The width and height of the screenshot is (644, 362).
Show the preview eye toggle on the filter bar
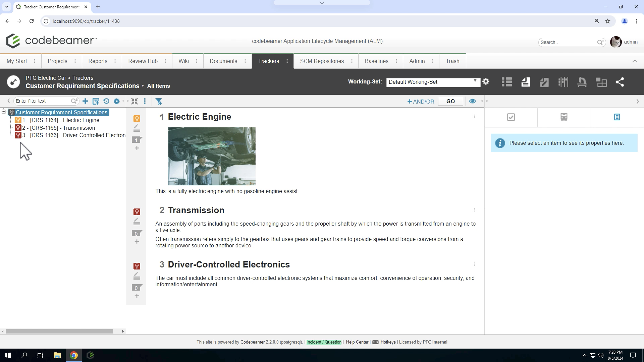click(473, 101)
